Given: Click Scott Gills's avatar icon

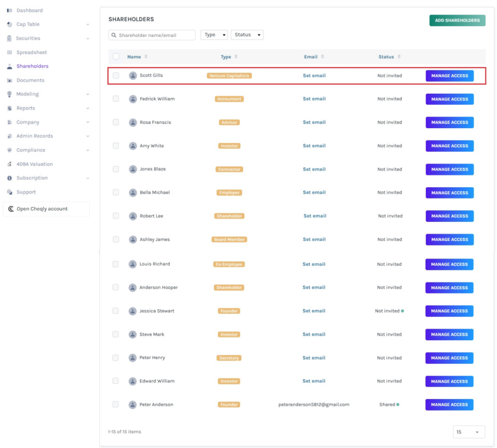Looking at the screenshot, I should click(x=133, y=75).
